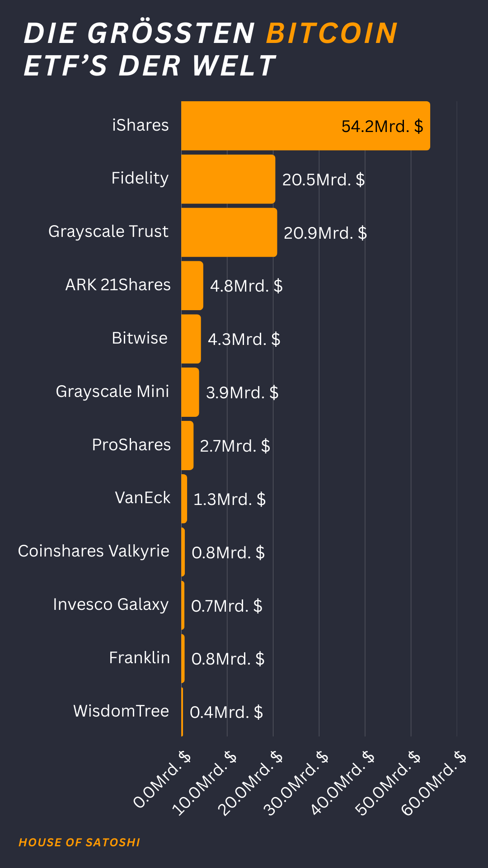Click the Grayscale Trust bar
Image resolution: width=488 pixels, height=868 pixels.
(x=229, y=232)
